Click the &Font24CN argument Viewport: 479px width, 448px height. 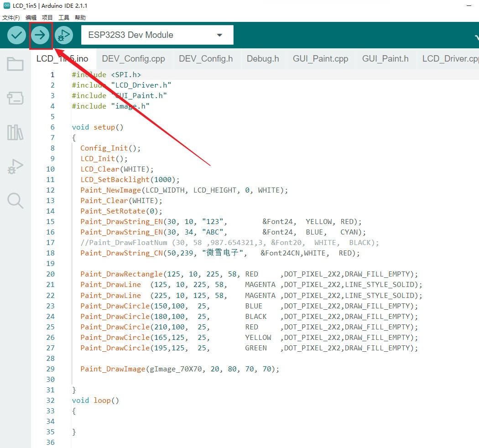point(280,253)
